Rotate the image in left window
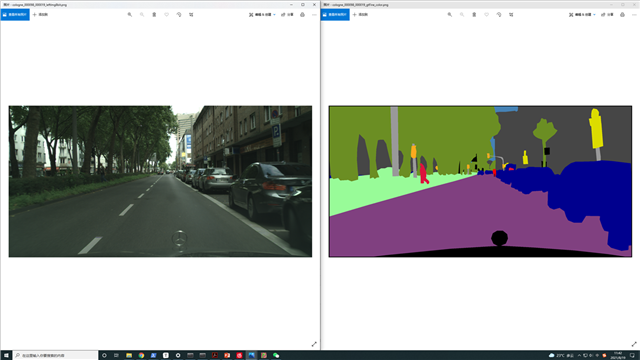 coord(179,15)
